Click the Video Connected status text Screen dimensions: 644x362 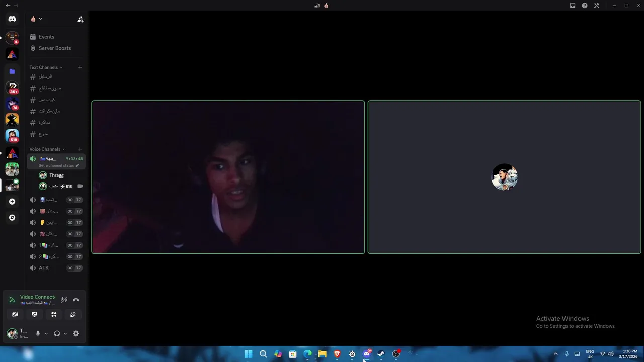coord(38,297)
